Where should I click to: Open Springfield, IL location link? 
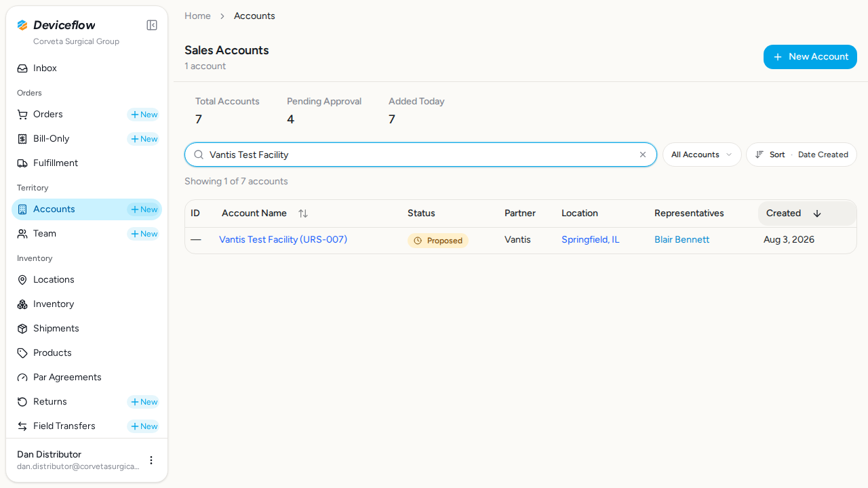point(591,239)
